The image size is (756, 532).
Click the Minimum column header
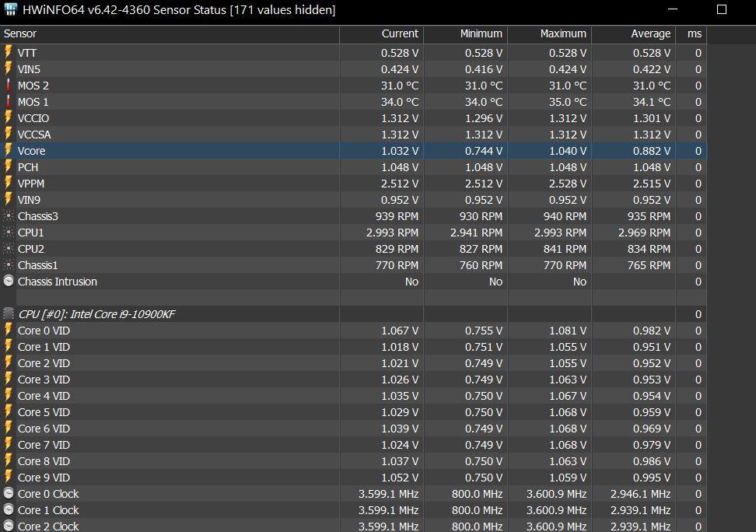466,33
